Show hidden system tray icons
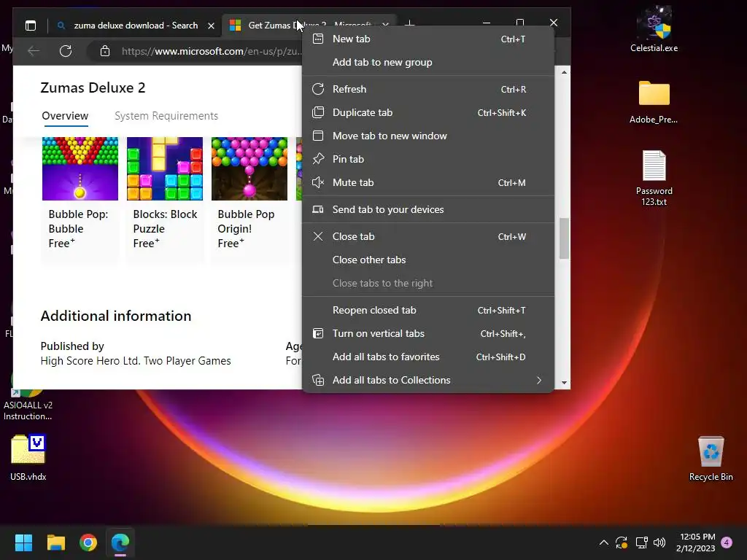Screen dimensions: 747x560 [603, 542]
